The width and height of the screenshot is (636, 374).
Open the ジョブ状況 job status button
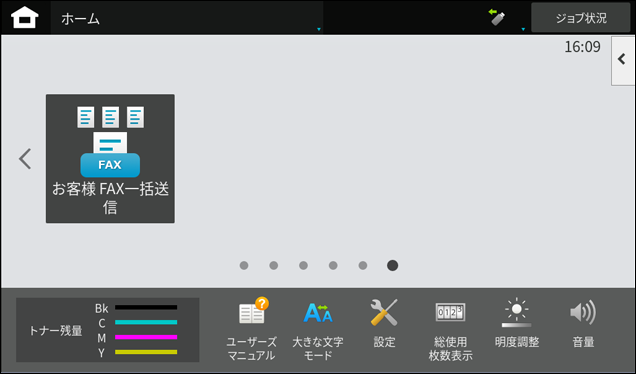tap(580, 18)
